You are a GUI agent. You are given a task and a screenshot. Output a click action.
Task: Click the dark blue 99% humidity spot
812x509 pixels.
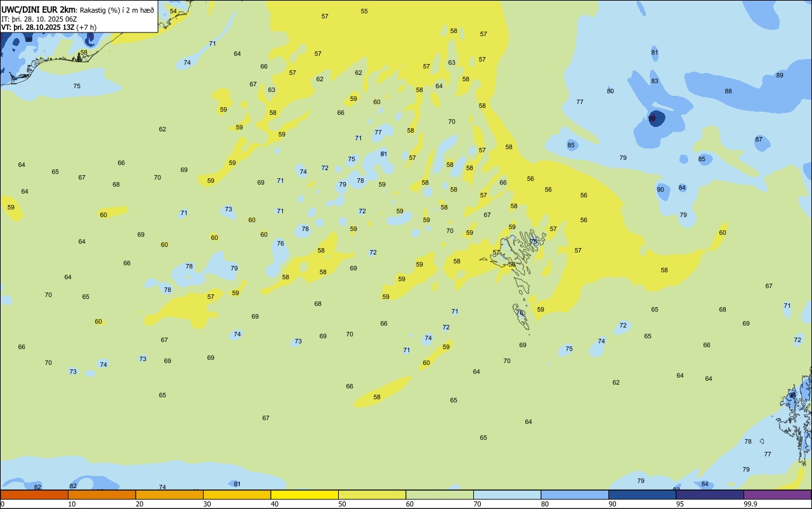(657, 119)
